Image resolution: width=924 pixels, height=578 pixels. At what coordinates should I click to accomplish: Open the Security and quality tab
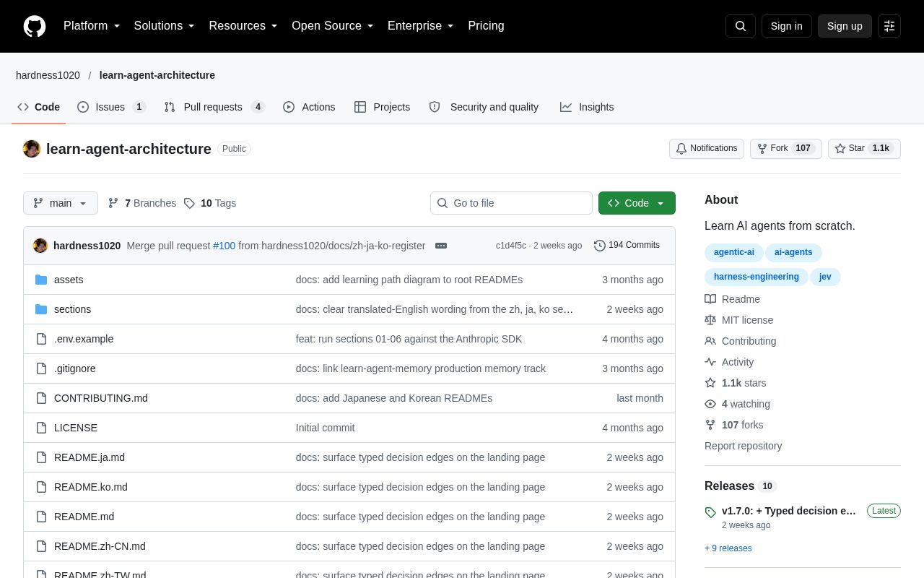(x=484, y=107)
